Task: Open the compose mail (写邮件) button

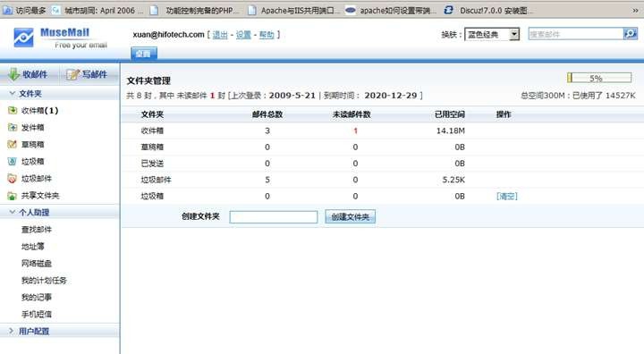Action: pyautogui.click(x=87, y=74)
